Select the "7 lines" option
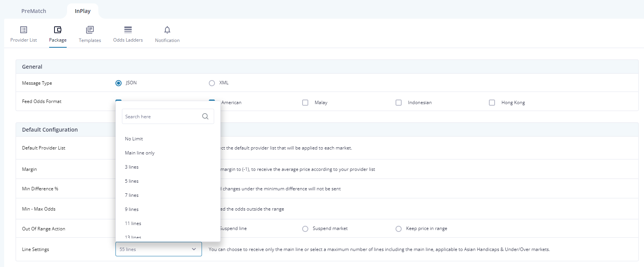 [x=132, y=195]
